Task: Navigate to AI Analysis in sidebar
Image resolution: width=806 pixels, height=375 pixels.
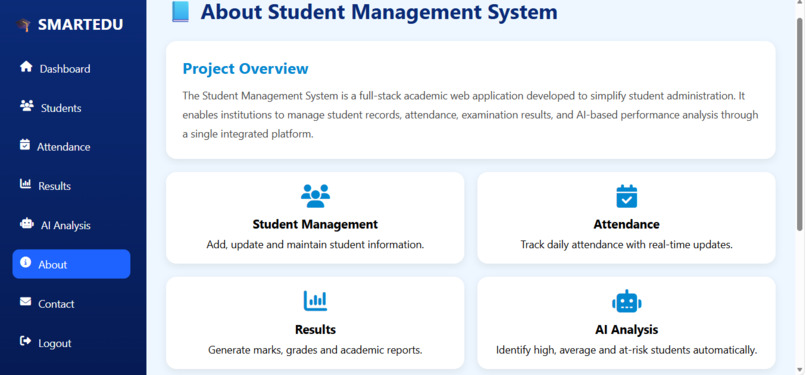Action: [71, 225]
